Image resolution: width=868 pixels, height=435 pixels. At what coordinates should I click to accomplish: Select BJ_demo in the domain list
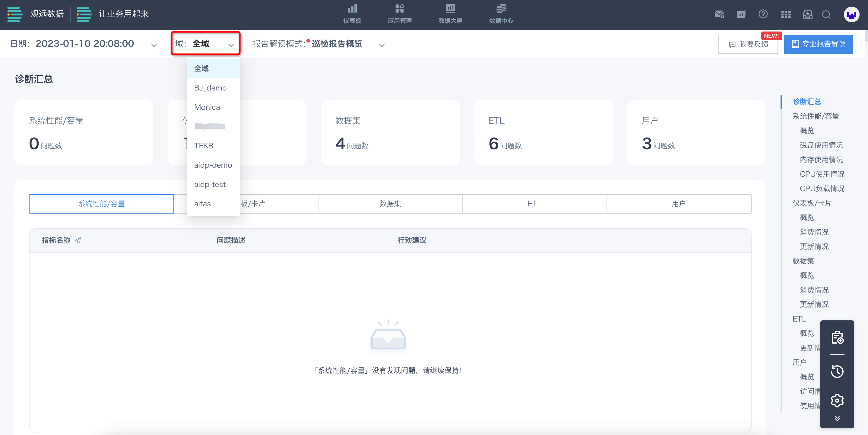tap(213, 88)
